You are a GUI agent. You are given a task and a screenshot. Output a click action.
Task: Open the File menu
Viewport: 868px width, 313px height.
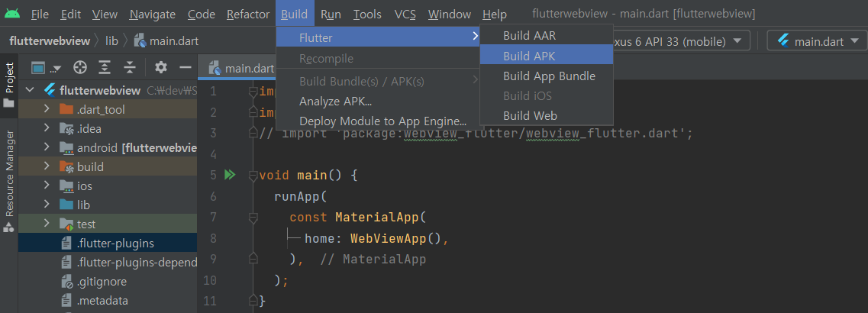tap(40, 15)
